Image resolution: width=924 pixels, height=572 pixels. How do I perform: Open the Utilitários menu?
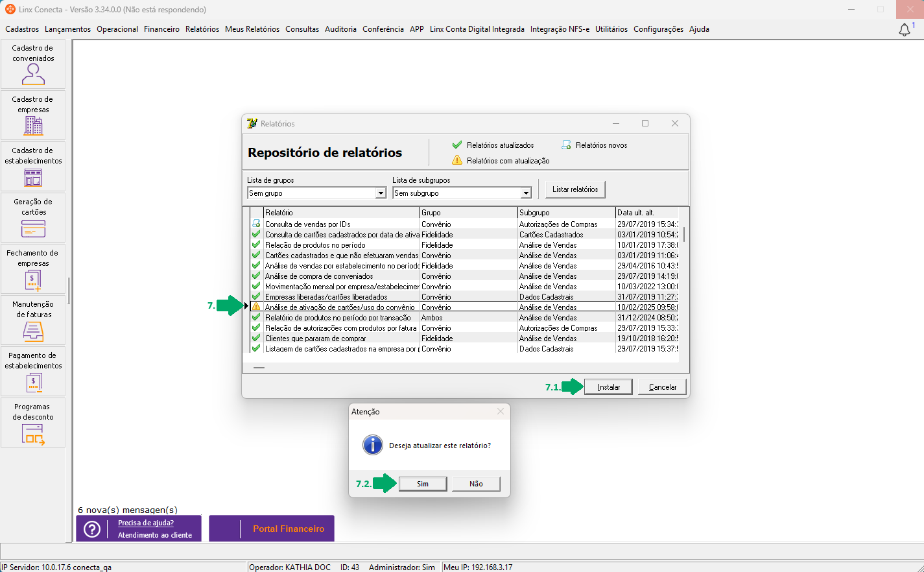pos(611,29)
